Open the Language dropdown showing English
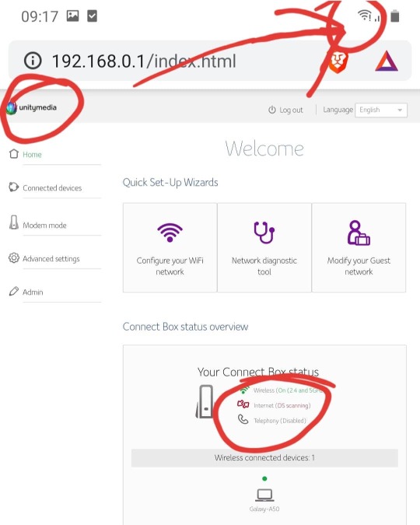 tap(381, 110)
